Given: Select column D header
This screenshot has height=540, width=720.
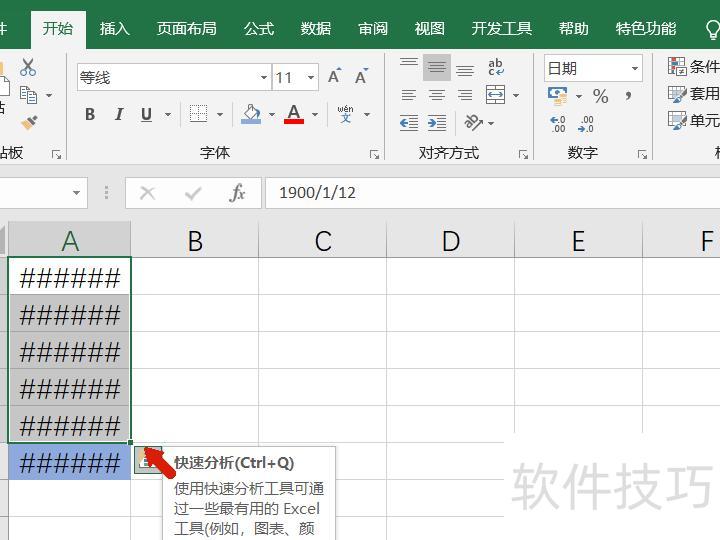Looking at the screenshot, I should pos(450,240).
